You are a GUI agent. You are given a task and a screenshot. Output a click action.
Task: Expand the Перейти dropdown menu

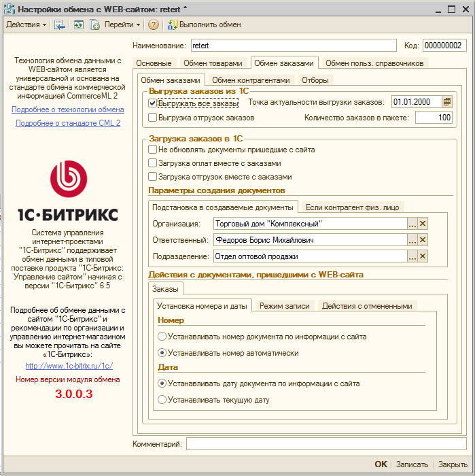[x=122, y=24]
